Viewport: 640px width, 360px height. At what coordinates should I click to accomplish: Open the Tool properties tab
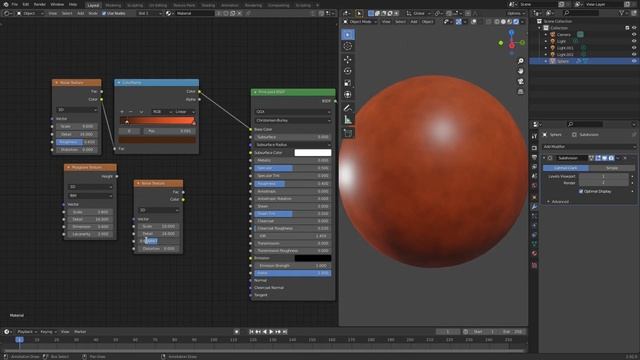(534, 136)
